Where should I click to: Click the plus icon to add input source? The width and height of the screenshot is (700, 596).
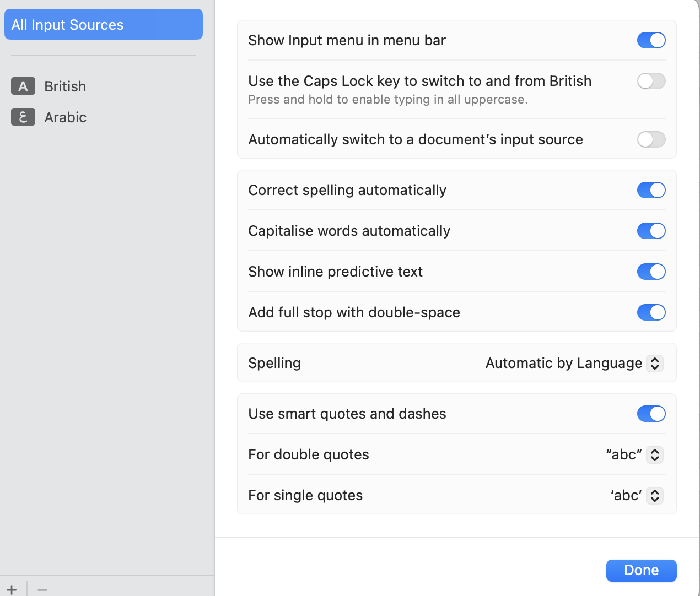coord(12,589)
